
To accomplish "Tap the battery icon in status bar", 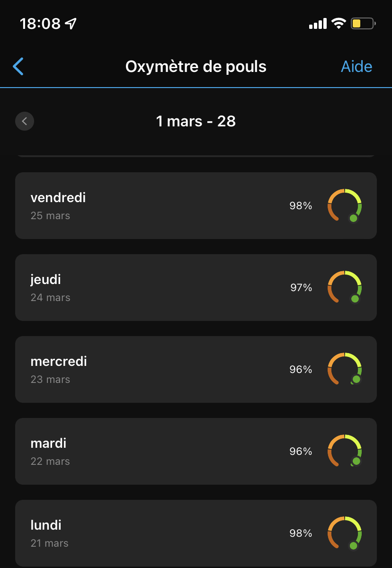I will [363, 23].
